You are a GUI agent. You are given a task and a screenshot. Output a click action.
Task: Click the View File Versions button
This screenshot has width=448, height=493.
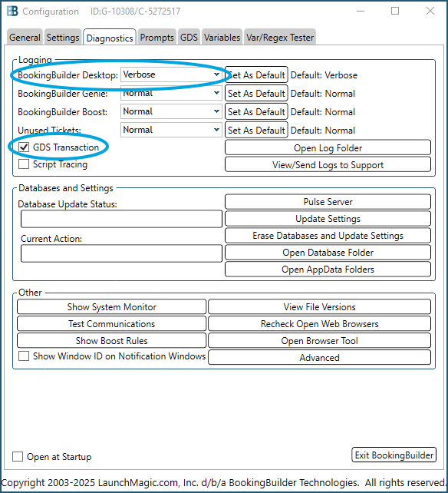[x=319, y=307]
